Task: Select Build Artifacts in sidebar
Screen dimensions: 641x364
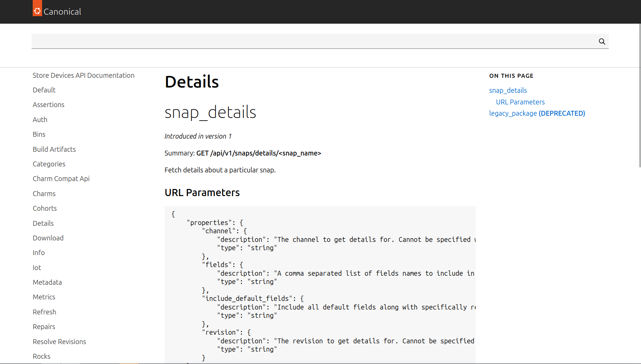Action: tap(54, 150)
